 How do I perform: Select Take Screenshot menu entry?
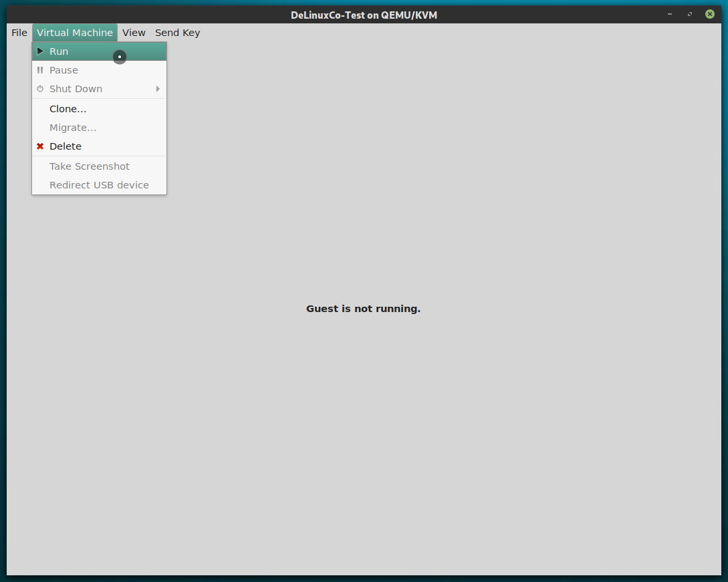[x=99, y=166]
